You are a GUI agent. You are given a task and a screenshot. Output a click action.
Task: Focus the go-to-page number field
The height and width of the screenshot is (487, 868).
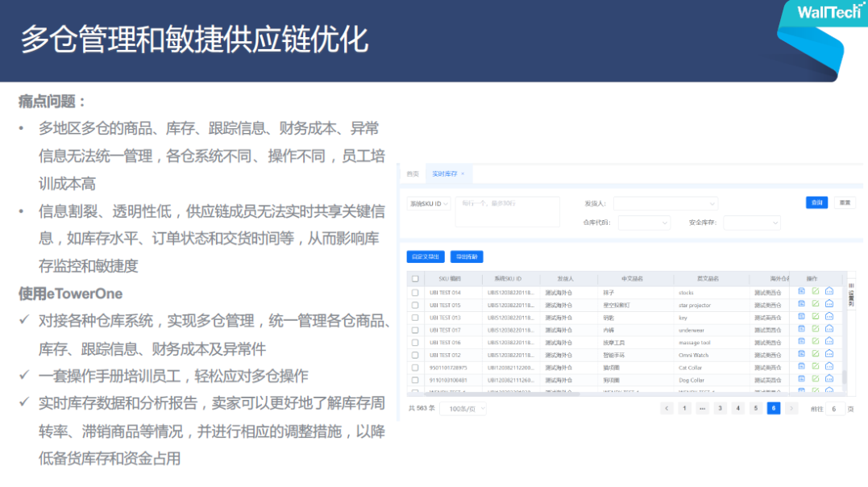pyautogui.click(x=835, y=409)
